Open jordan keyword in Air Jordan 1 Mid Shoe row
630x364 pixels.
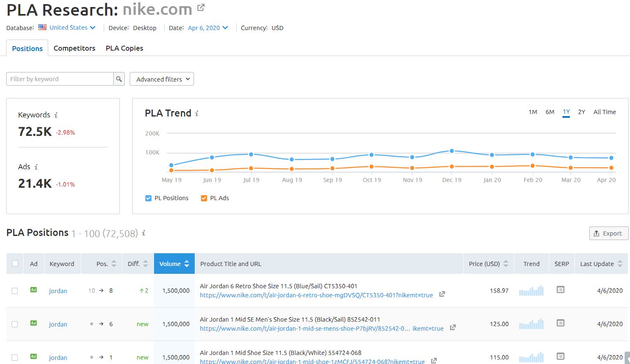pyautogui.click(x=58, y=357)
